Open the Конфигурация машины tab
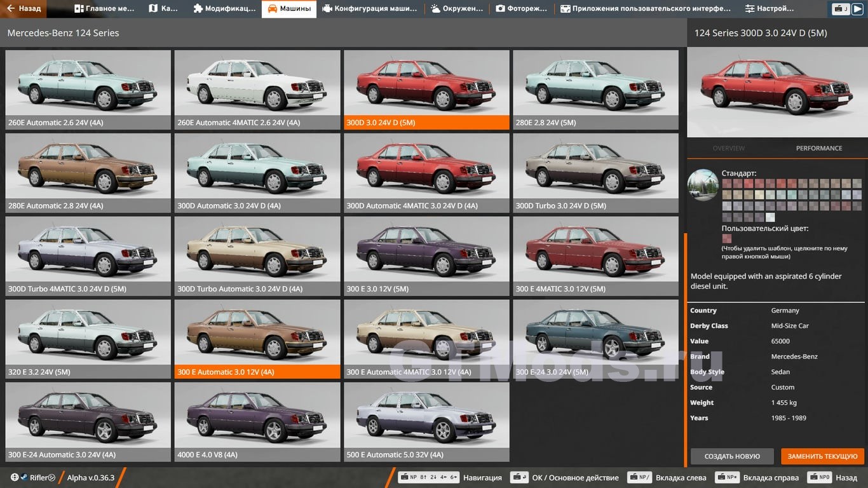The width and height of the screenshot is (868, 488). [370, 9]
